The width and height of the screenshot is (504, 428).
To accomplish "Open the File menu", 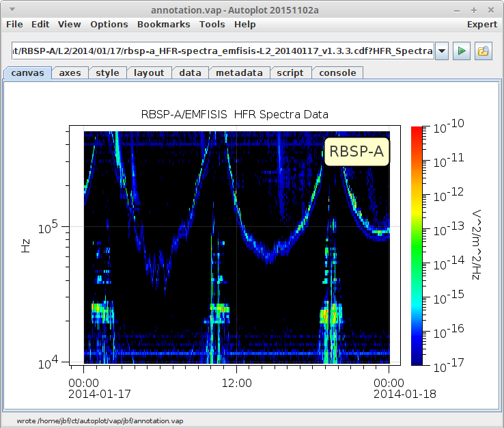I will [x=14, y=25].
